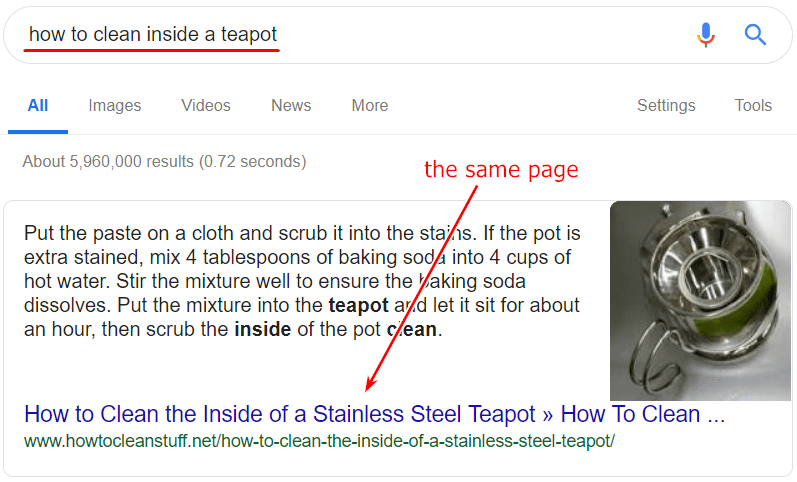Go to the News tab
Image resolution: width=797 pixels, height=482 pixels.
click(x=291, y=105)
